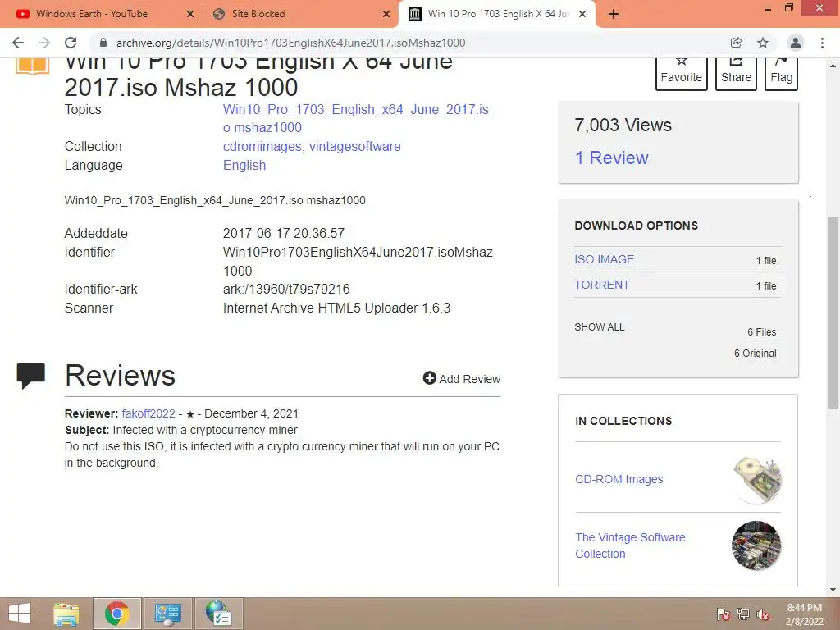Bookmark this page with the star icon
Screen dimensions: 840x630
tap(763, 43)
